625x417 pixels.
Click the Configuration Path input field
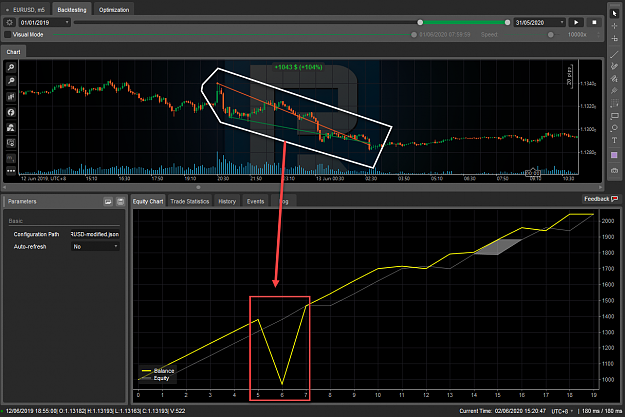[95, 234]
